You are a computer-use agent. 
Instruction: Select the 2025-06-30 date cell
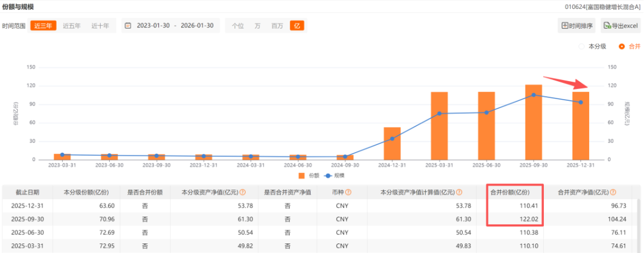(x=28, y=233)
